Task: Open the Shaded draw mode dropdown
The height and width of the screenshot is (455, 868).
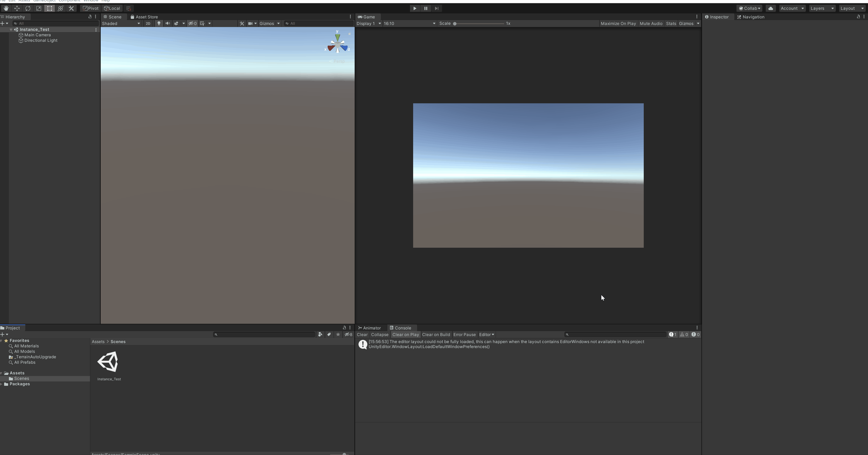Action: 121,24
